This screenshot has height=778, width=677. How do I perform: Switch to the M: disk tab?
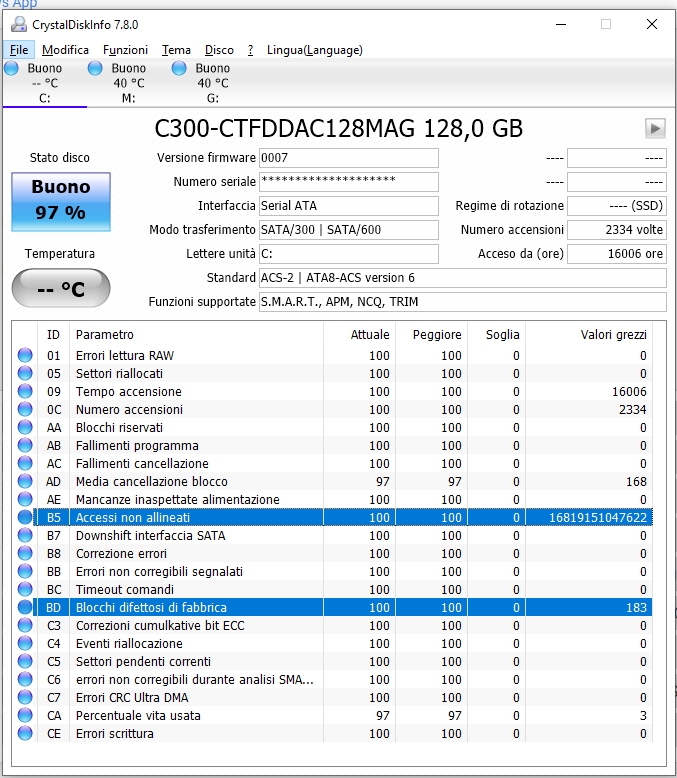click(129, 83)
